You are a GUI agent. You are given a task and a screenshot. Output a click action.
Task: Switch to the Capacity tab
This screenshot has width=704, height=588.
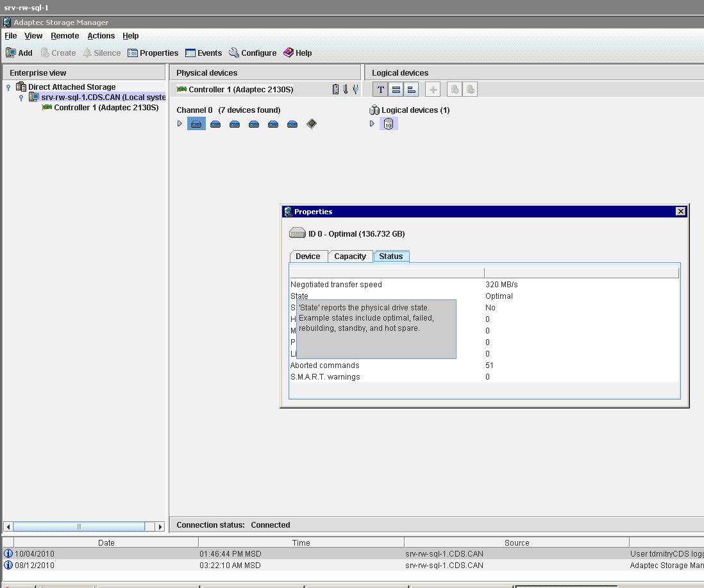(x=349, y=256)
